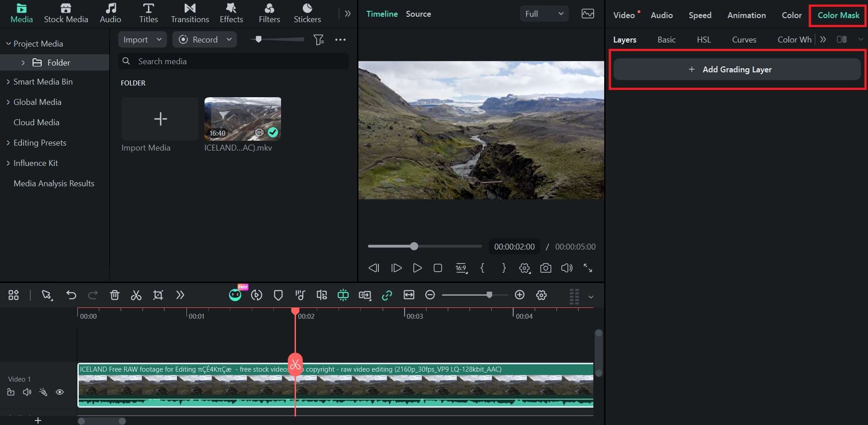Switch to the Source preview tab

tap(418, 14)
